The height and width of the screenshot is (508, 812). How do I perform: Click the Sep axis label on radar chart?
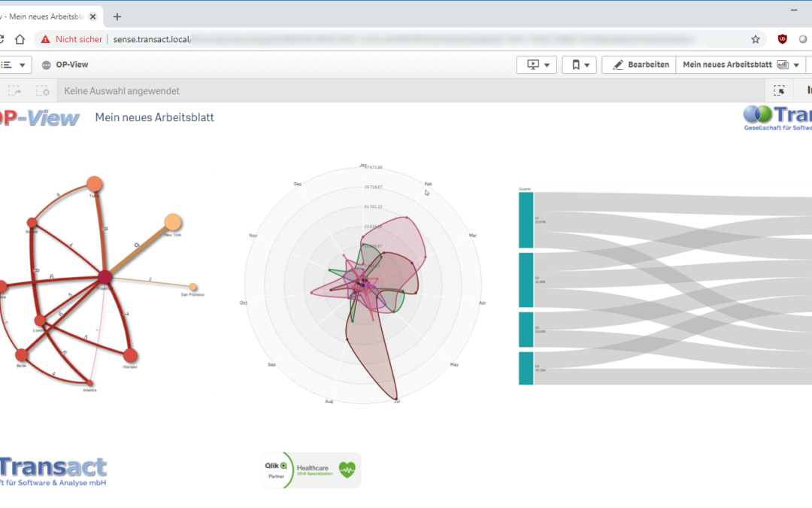pos(272,364)
